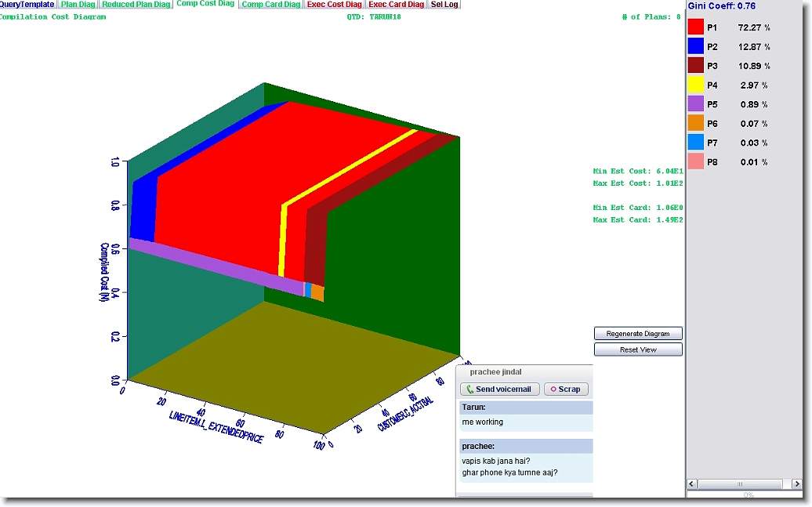Open the Sel Log tab
The image size is (812, 507).
(444, 5)
